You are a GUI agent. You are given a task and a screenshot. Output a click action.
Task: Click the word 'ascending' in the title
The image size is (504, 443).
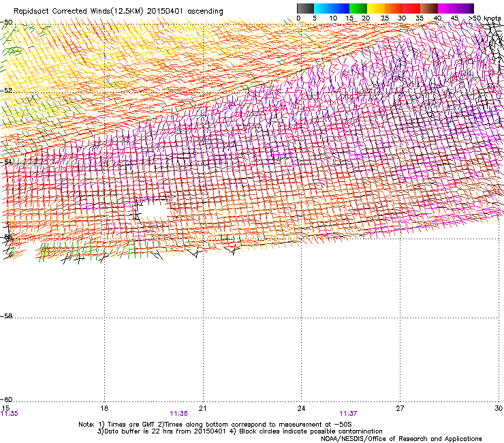tap(205, 12)
